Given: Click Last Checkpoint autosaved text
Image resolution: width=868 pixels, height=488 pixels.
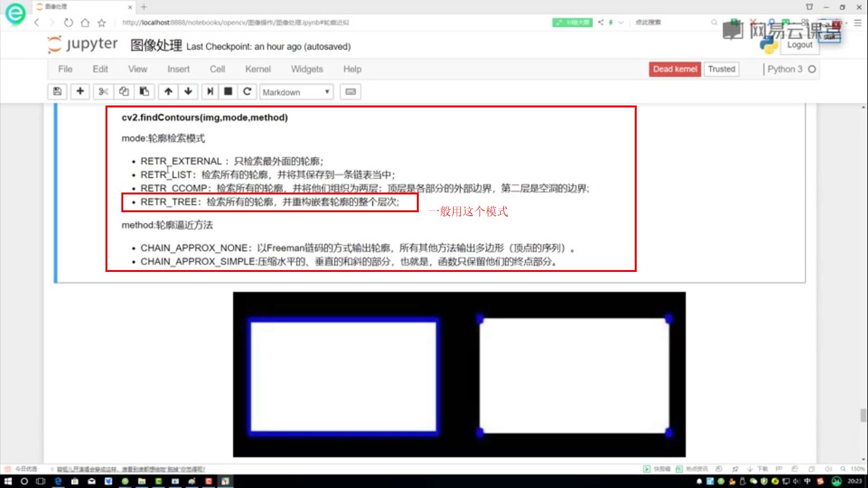Looking at the screenshot, I should 268,46.
